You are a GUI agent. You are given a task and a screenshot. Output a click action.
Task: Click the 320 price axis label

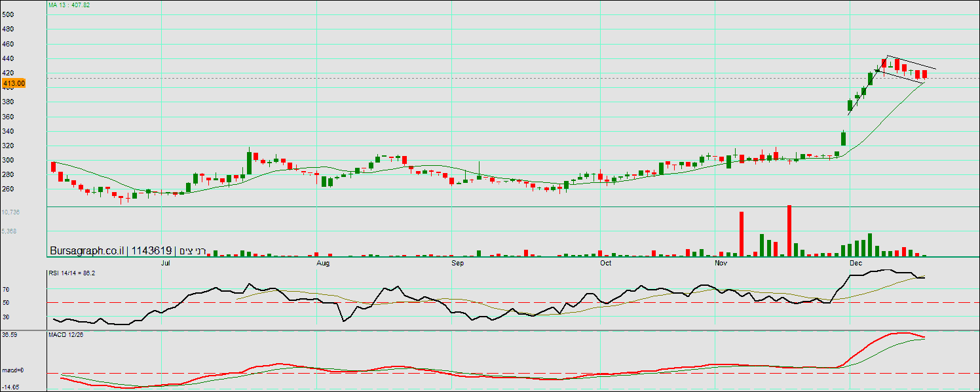click(x=8, y=146)
